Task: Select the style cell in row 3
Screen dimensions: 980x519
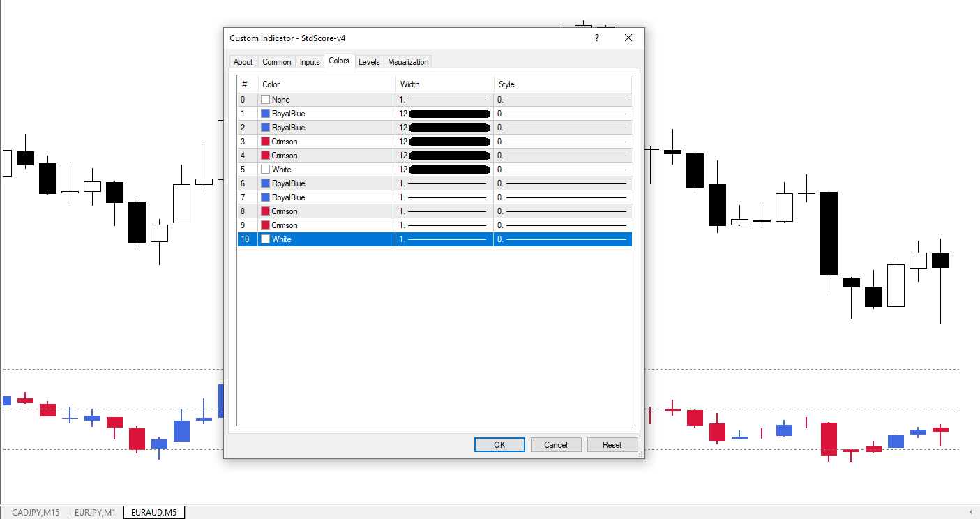Action: pyautogui.click(x=563, y=142)
